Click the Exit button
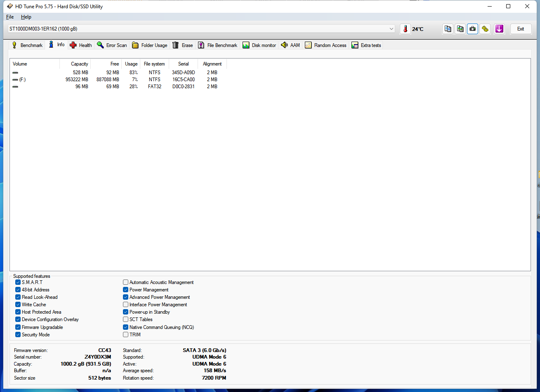The image size is (540, 392). click(521, 29)
